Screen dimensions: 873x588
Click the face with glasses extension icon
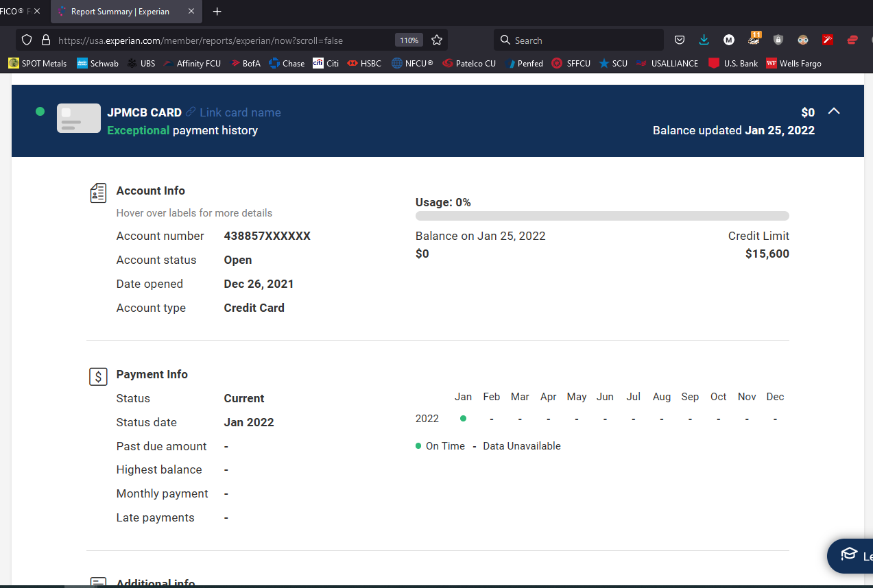[803, 40]
